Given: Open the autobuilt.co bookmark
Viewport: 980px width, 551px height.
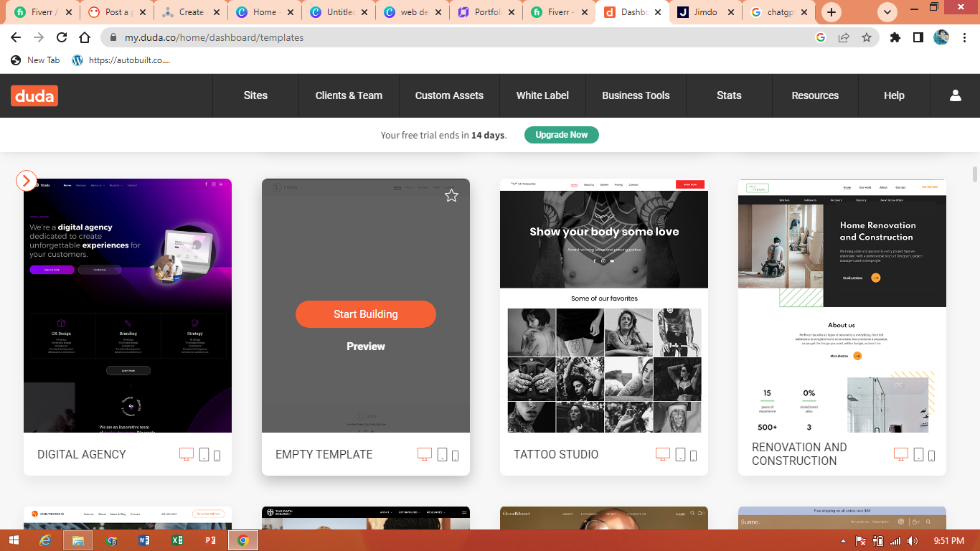Looking at the screenshot, I should coord(121,60).
